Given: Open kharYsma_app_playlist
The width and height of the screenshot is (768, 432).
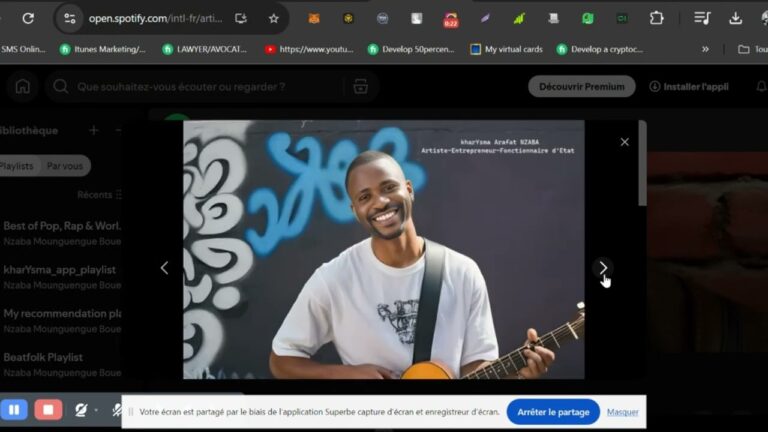Looking at the screenshot, I should pos(61,277).
